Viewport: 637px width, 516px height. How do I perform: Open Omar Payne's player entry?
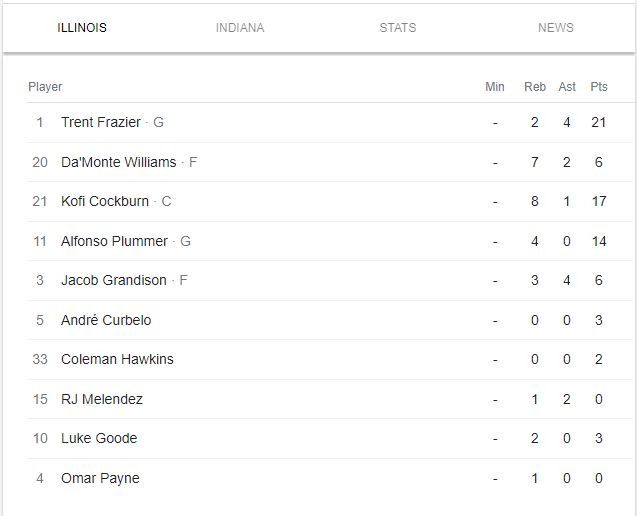[100, 478]
